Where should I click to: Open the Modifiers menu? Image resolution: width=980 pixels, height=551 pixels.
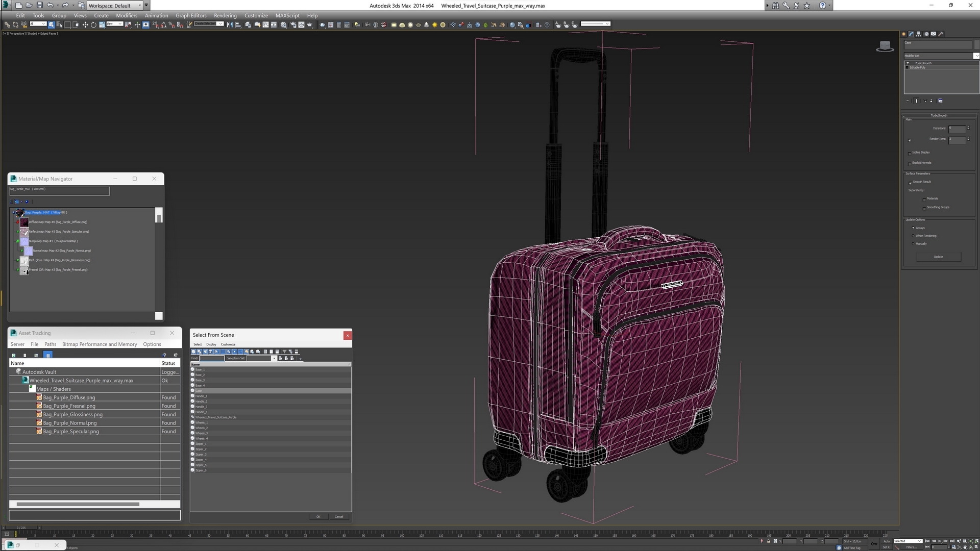click(x=127, y=15)
